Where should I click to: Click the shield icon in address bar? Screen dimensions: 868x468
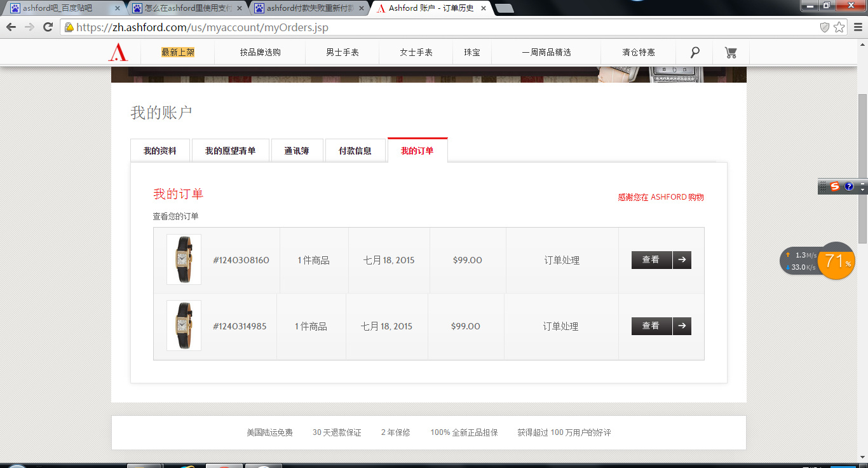click(825, 27)
